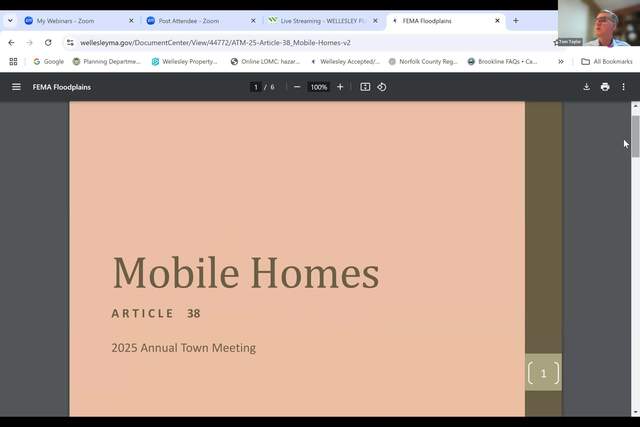Click the zoom out minus icon
This screenshot has width=640, height=427.
click(x=297, y=87)
